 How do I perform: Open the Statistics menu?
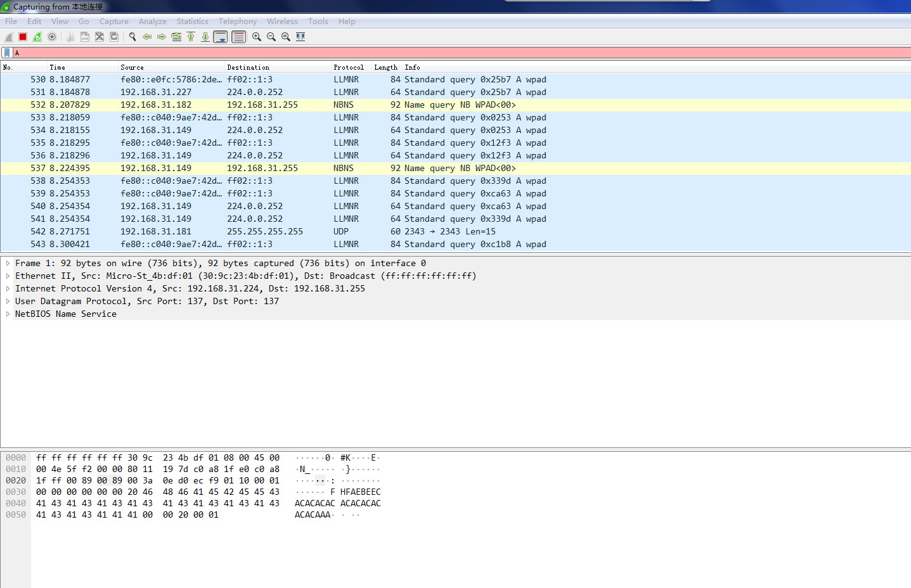(x=193, y=21)
